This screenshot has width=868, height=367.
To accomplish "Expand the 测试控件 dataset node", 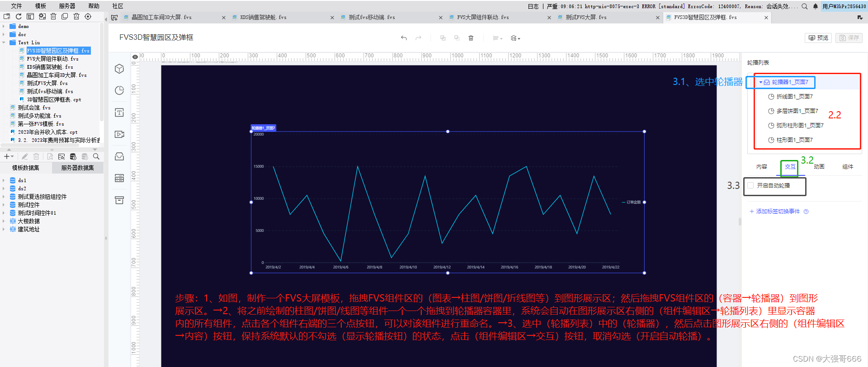I will [4, 205].
